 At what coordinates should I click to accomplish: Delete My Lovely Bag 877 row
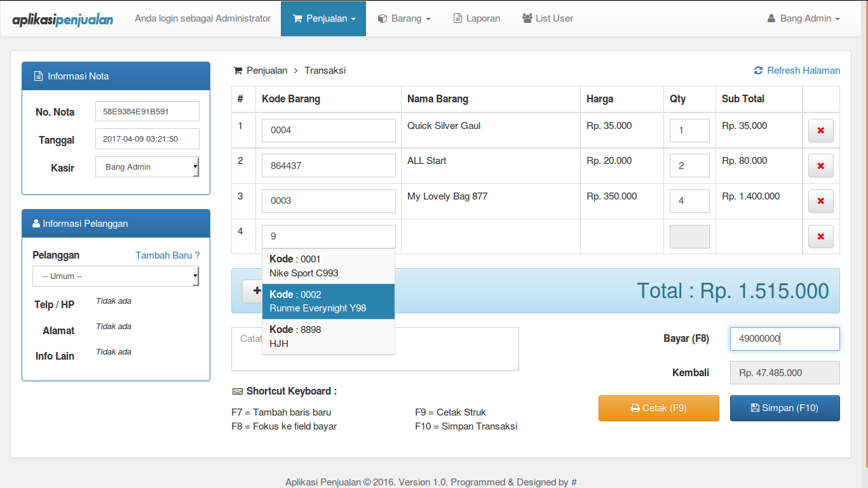(820, 201)
